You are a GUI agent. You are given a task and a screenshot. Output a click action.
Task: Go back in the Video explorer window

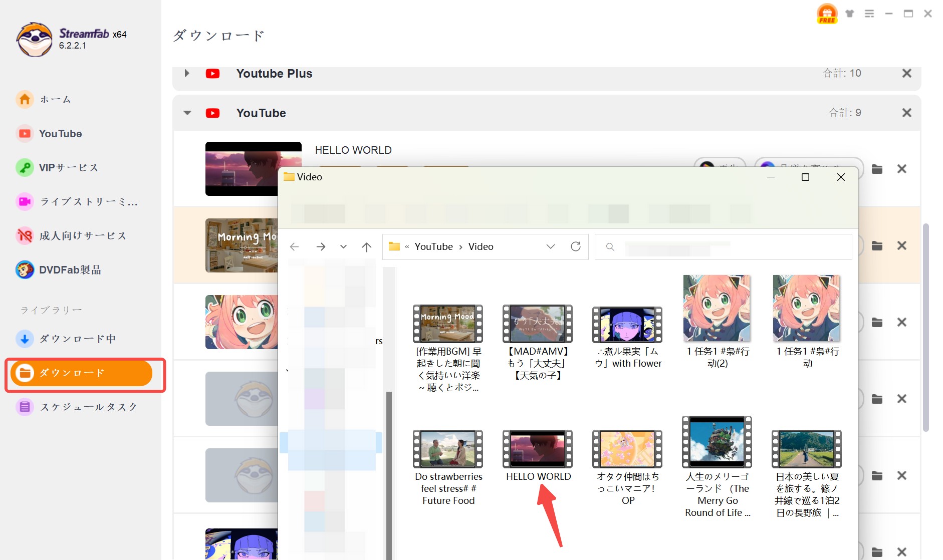pos(295,247)
